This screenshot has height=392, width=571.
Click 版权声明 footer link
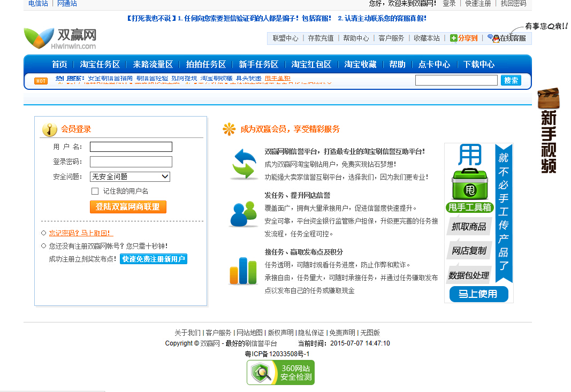pos(281,333)
